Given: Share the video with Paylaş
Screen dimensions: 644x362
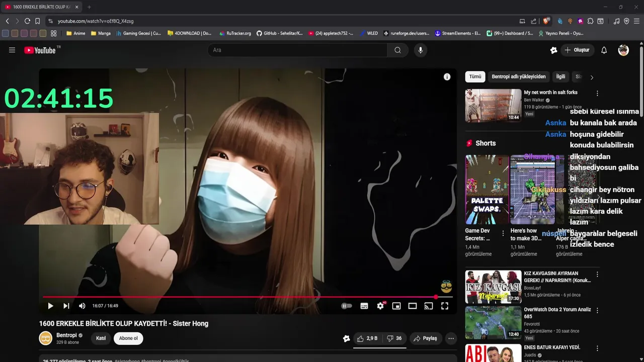Looking at the screenshot, I should tap(426, 338).
